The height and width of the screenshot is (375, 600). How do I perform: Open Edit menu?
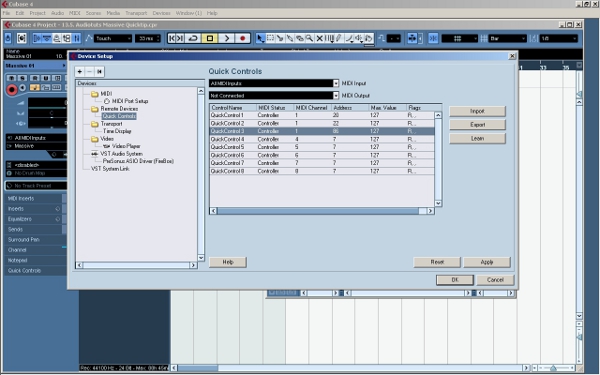20,13
